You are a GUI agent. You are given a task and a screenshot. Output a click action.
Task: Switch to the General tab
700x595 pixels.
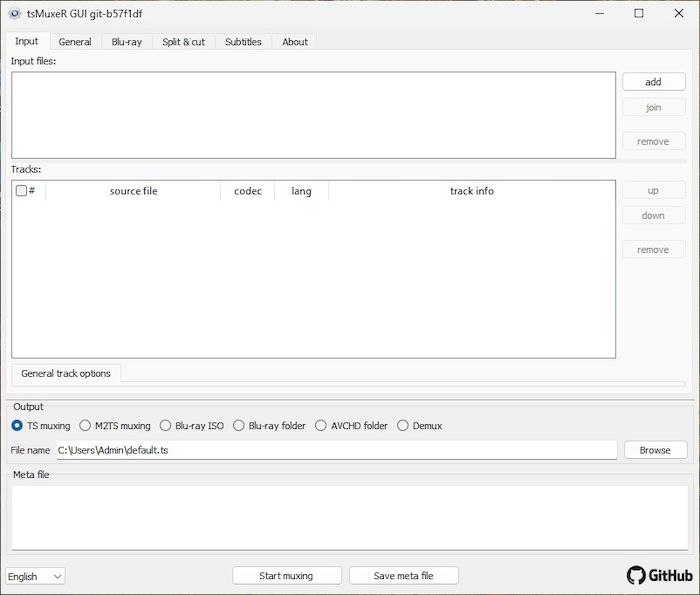pos(75,42)
